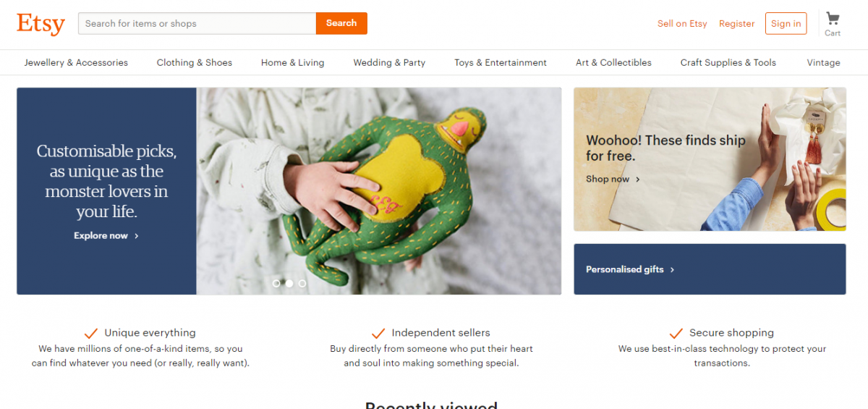Screen dimensions: 868x409
Task: Open Jewellery & Accessories category menu
Action: coord(76,63)
